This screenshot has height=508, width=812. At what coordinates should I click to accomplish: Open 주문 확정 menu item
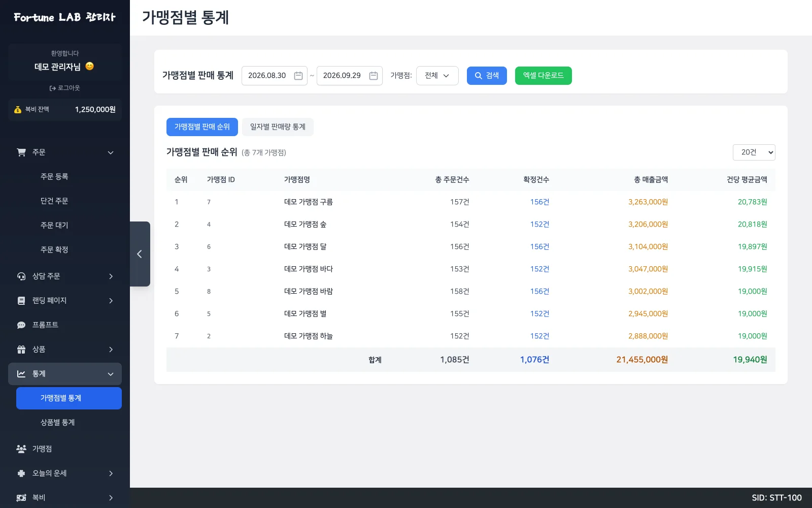(x=69, y=250)
